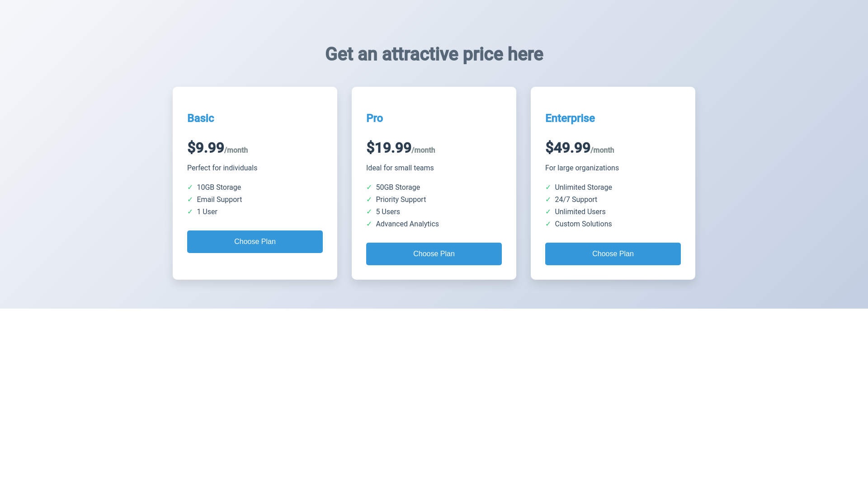Viewport: 868px width, 488px height.
Task: Click the $9.99 price
Action: point(206,148)
